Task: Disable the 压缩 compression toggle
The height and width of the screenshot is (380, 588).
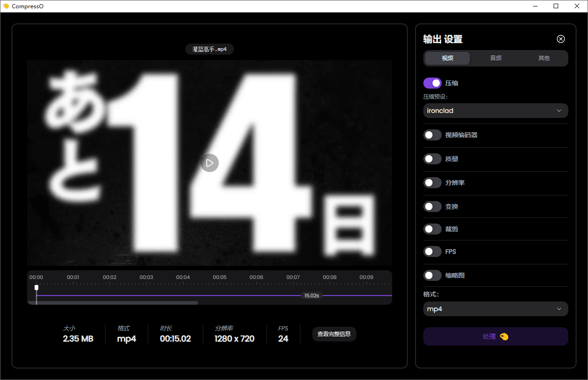Action: click(x=432, y=83)
